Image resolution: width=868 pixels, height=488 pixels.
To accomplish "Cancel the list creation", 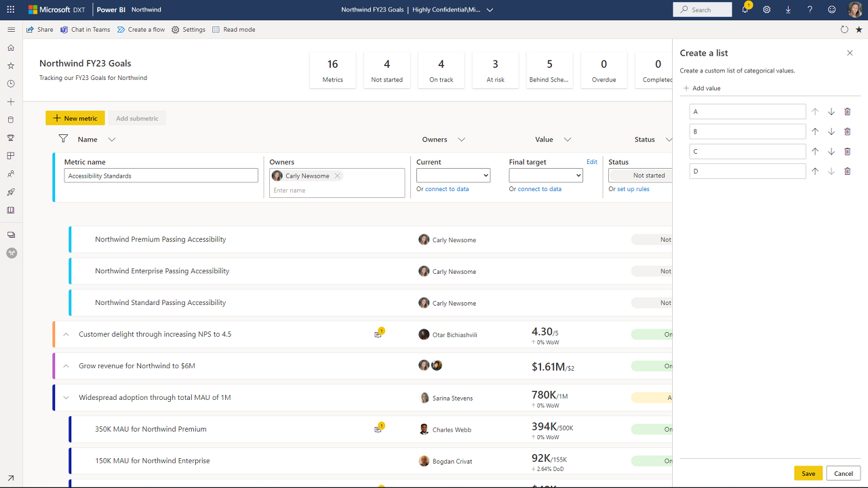I will (844, 473).
